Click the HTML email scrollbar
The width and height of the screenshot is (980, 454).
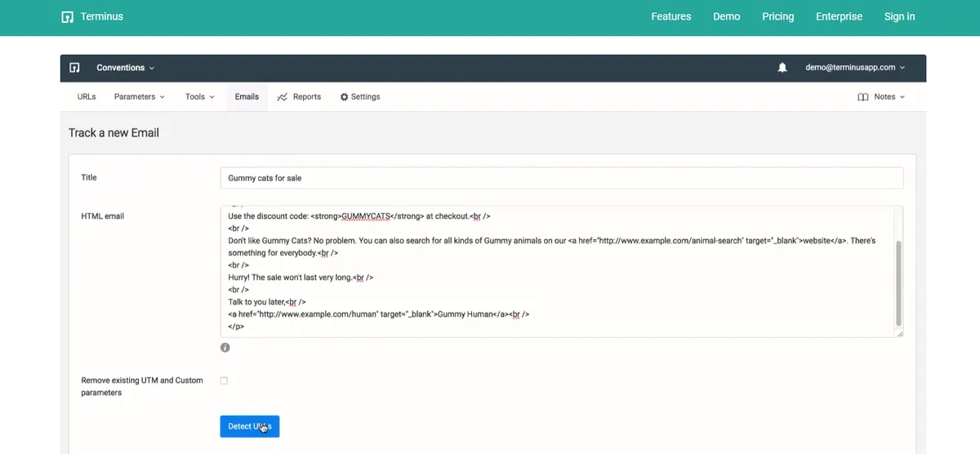coord(898,282)
